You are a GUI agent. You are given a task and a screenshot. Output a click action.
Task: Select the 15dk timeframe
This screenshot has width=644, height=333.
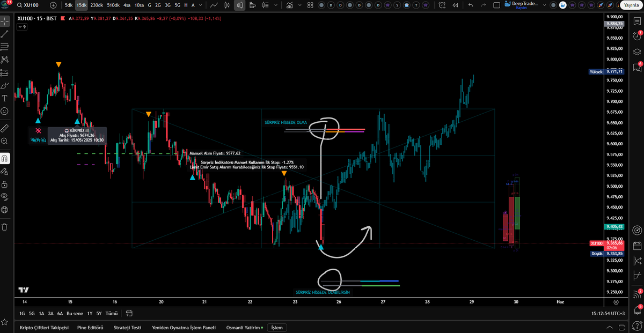81,5
